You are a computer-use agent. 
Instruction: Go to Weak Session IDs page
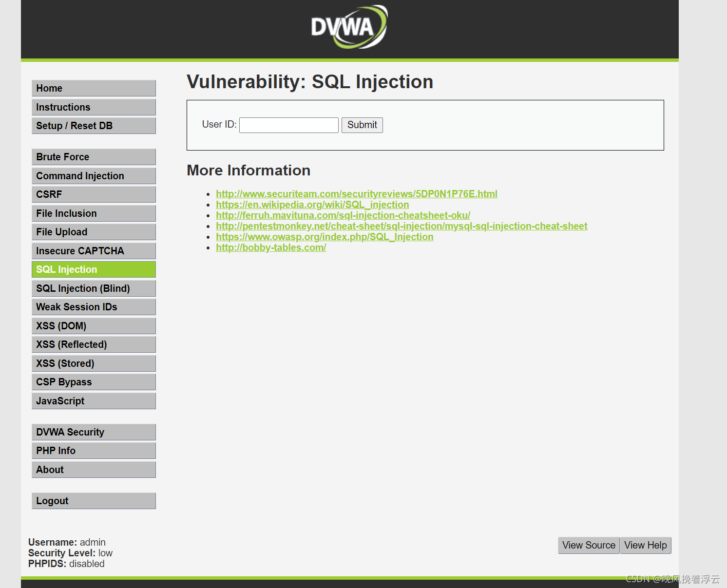coord(94,307)
